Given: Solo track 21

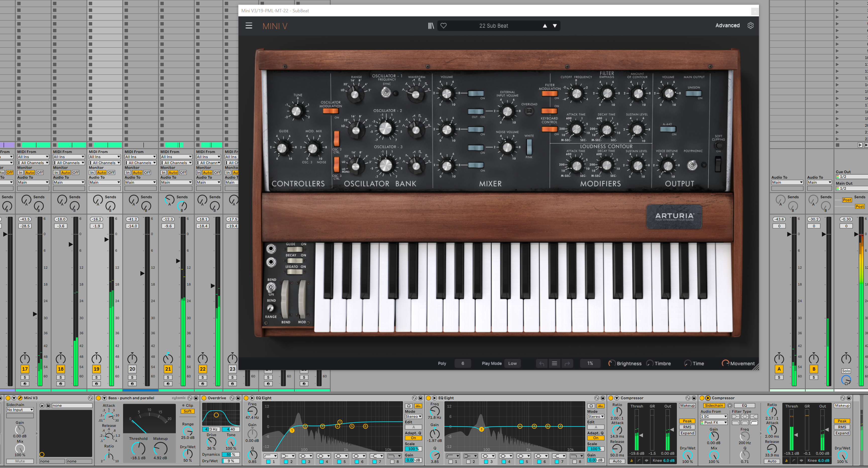Looking at the screenshot, I should pyautogui.click(x=168, y=377).
